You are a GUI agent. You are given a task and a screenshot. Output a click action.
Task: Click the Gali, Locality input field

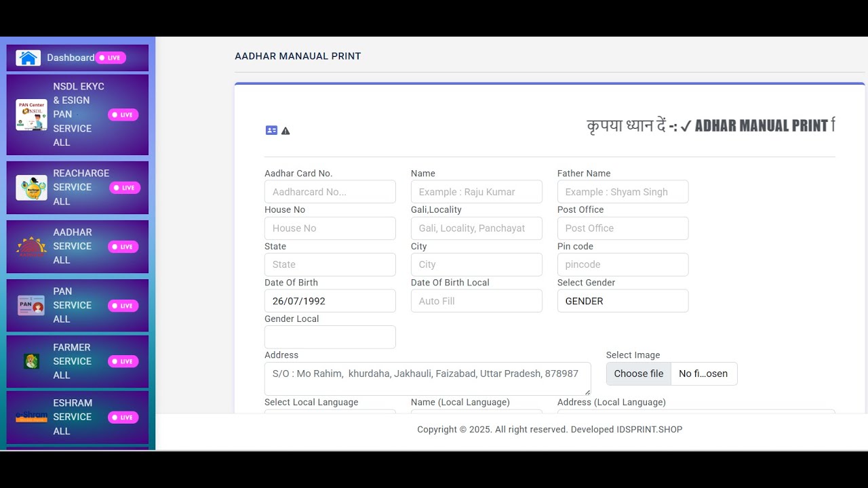(x=477, y=228)
